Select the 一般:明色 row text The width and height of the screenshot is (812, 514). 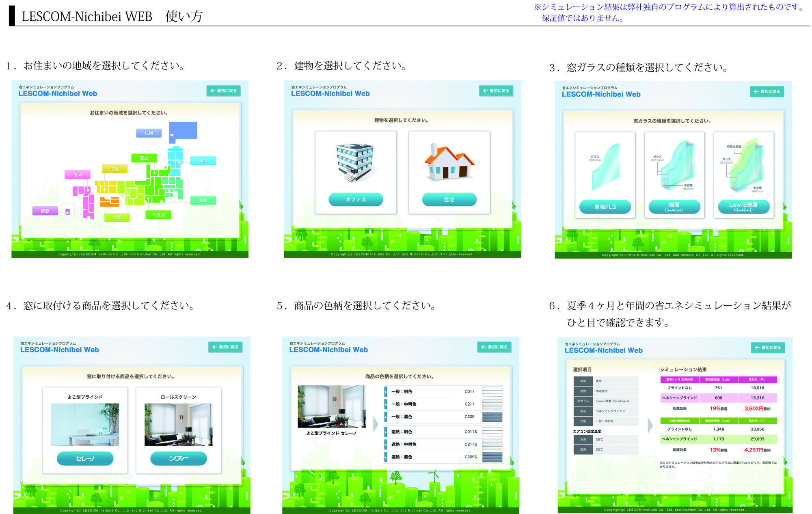pos(402,392)
